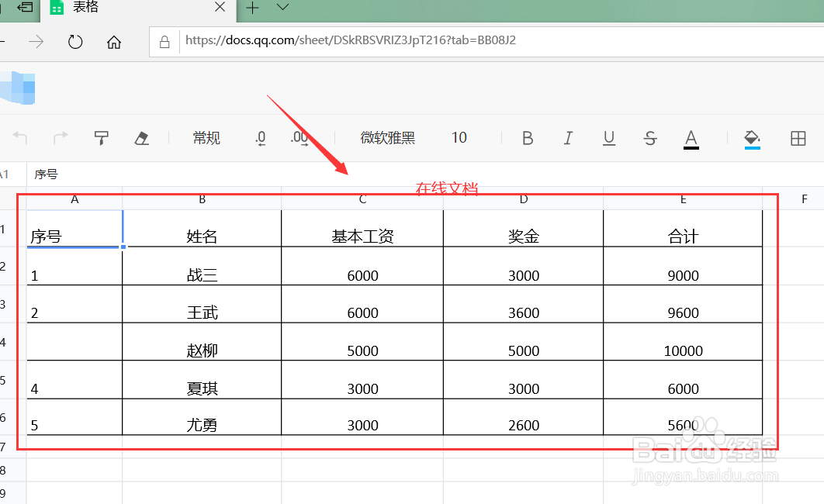The image size is (824, 504).
Task: Open the font size 10 dropdown
Action: click(459, 137)
